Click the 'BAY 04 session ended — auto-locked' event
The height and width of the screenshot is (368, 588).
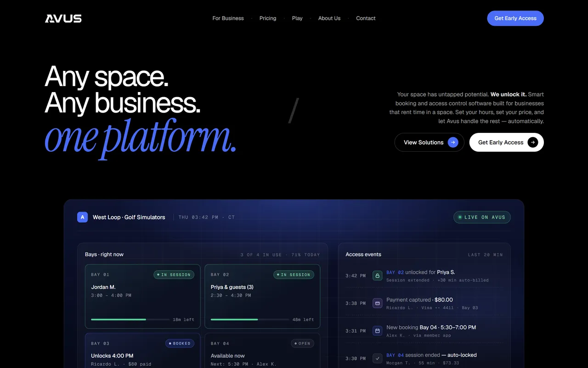click(x=432, y=355)
